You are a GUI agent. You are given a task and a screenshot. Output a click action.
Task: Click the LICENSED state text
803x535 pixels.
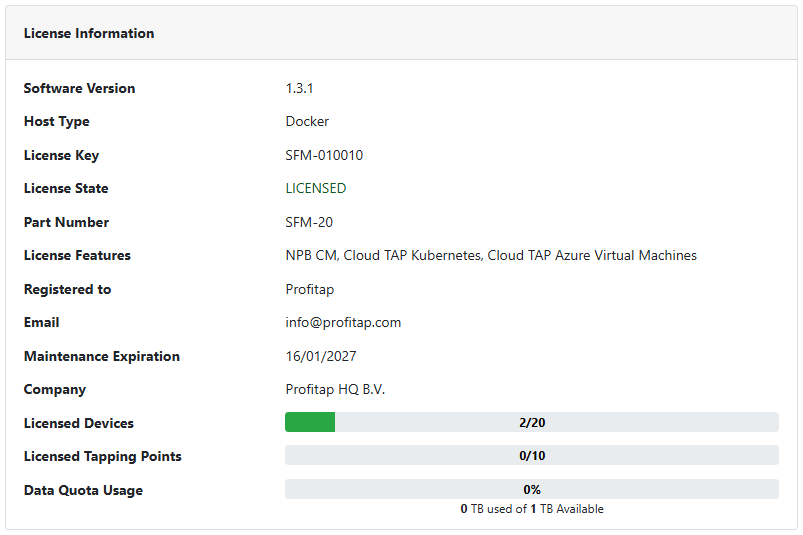[x=316, y=188]
